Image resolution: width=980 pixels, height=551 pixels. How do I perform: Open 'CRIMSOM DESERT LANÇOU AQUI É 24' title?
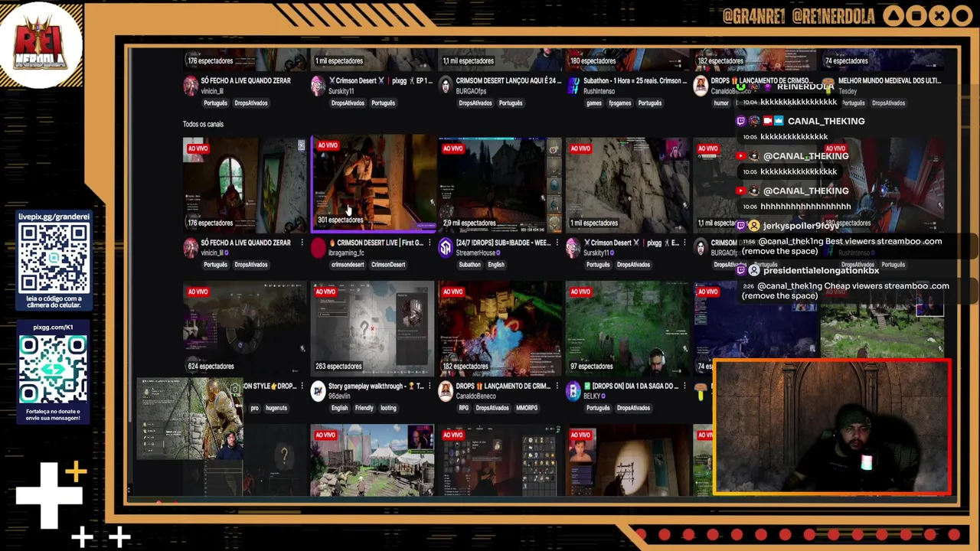click(x=508, y=80)
